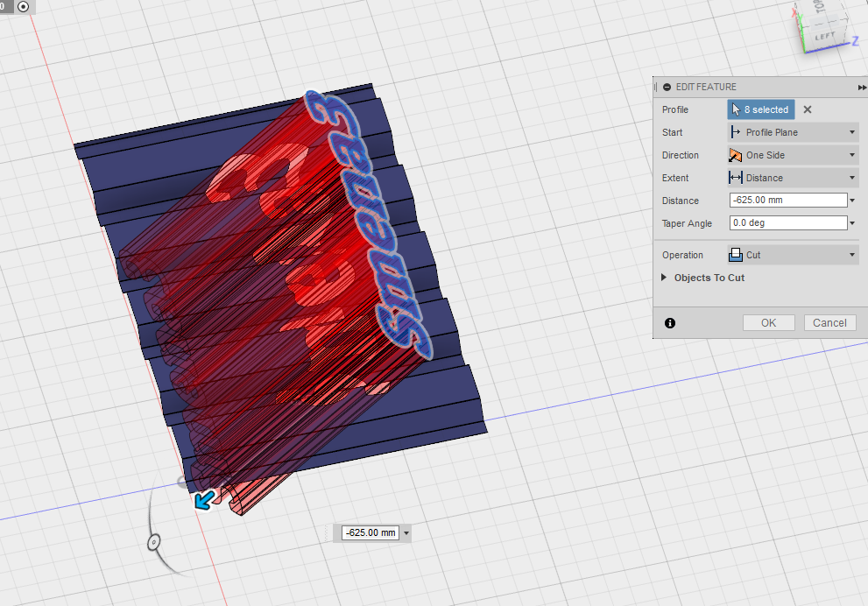Open the Direction 'One Side' dropdown
The height and width of the screenshot is (606, 868).
[x=793, y=155]
